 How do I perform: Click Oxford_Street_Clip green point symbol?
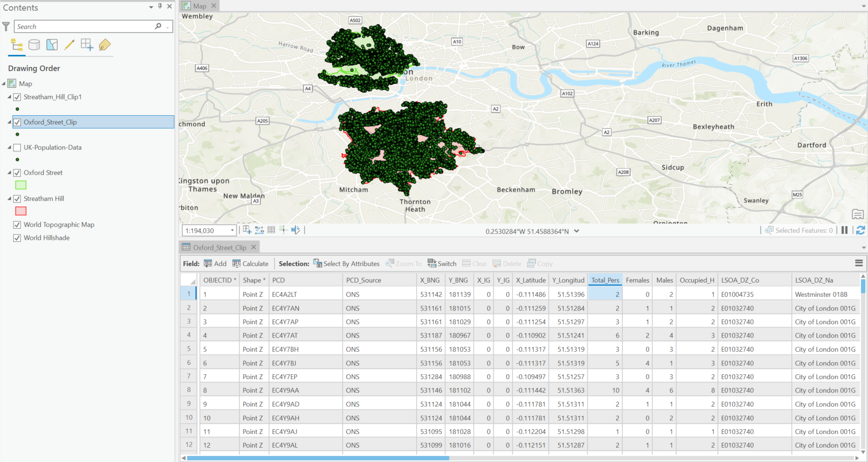tap(18, 134)
